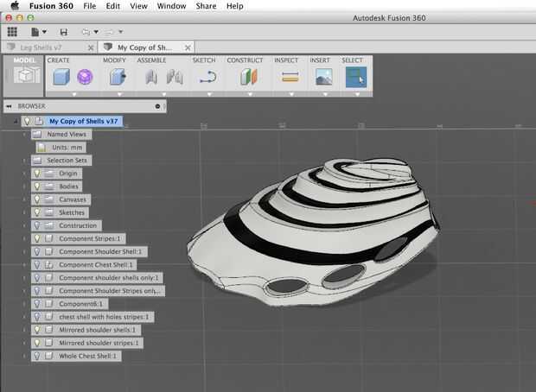Collapse the My Copy of Shells v37 root
This screenshot has width=536, height=392.
15,121
